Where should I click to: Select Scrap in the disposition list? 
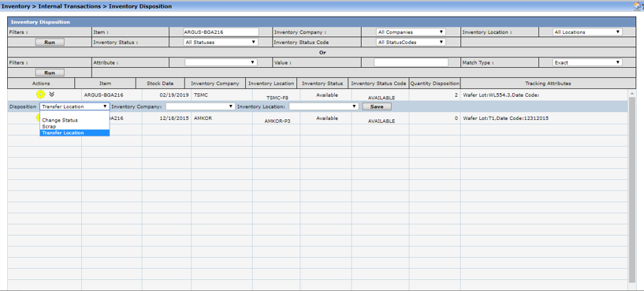[50, 127]
